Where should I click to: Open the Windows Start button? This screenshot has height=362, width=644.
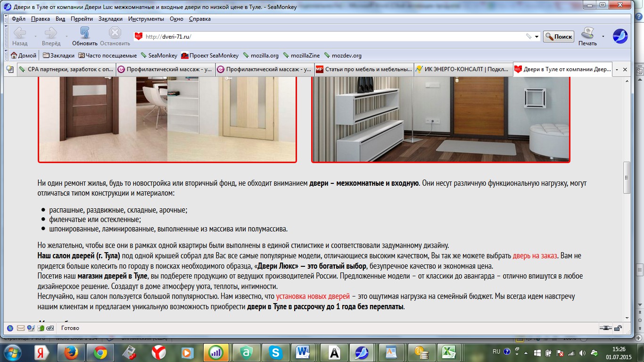coord(13,352)
